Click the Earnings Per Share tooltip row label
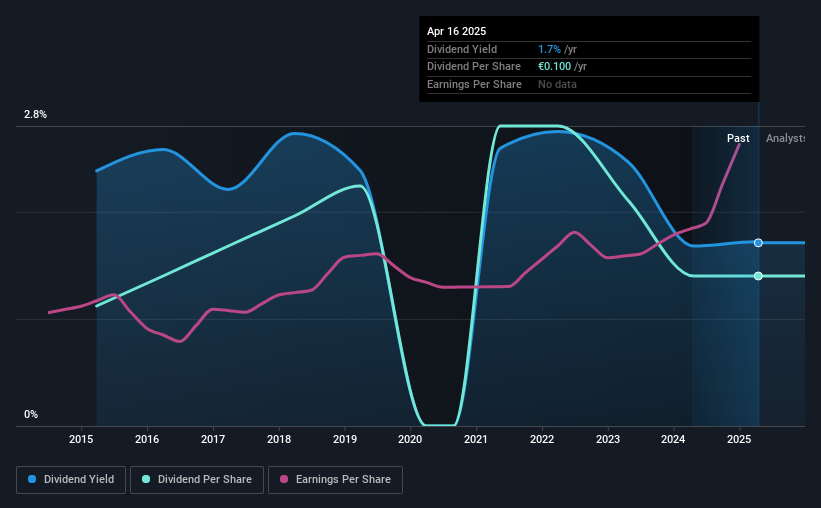The image size is (821, 508). tap(474, 84)
